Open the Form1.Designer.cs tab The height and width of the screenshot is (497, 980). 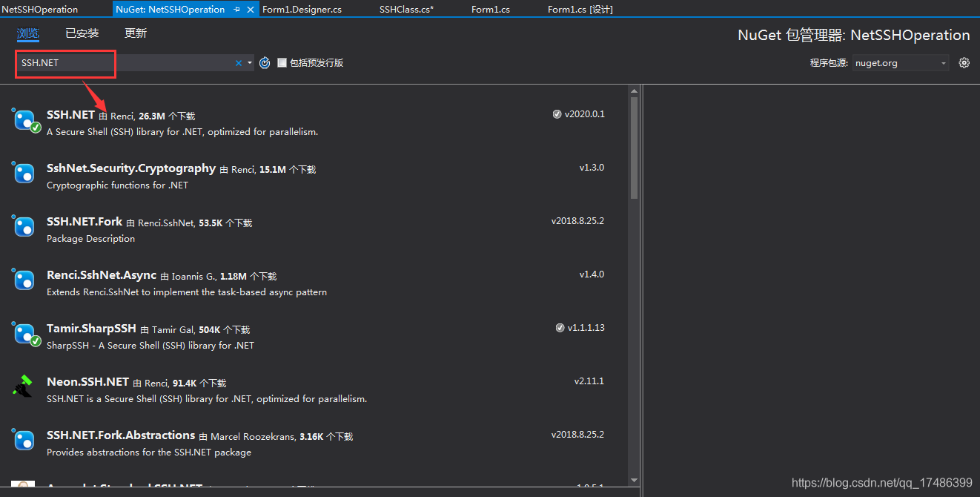[302, 10]
